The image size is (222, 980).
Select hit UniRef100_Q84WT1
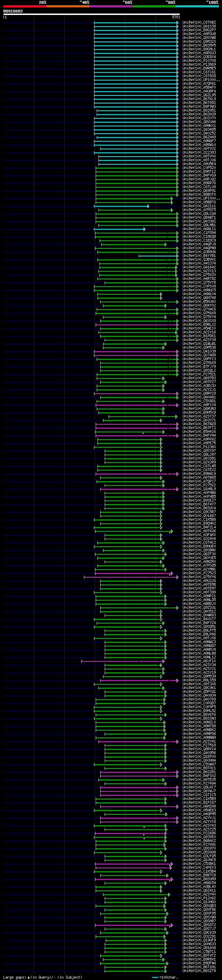pyautogui.click(x=199, y=217)
